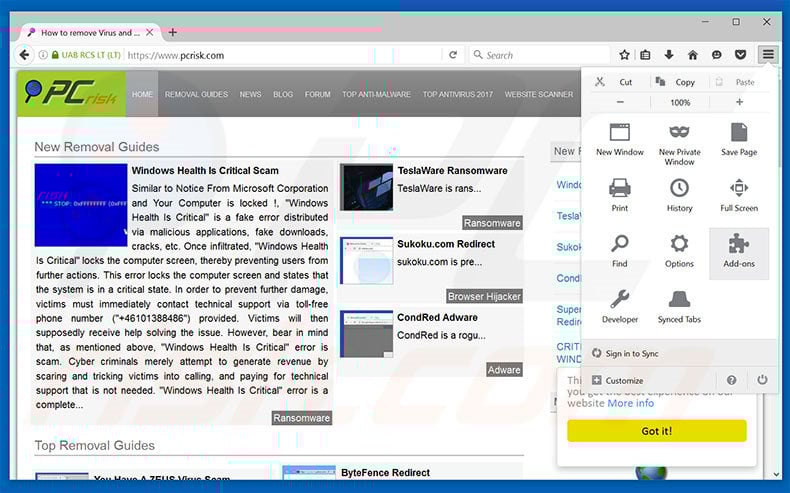Viewport: 790px width, 493px height.
Task: Click the TeslaWare article thumbnail
Action: 366,187
